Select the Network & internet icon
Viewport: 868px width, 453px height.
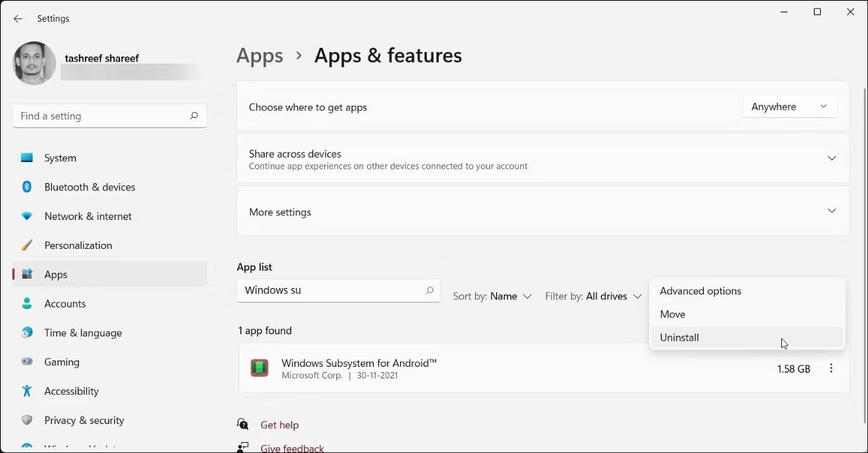(27, 216)
